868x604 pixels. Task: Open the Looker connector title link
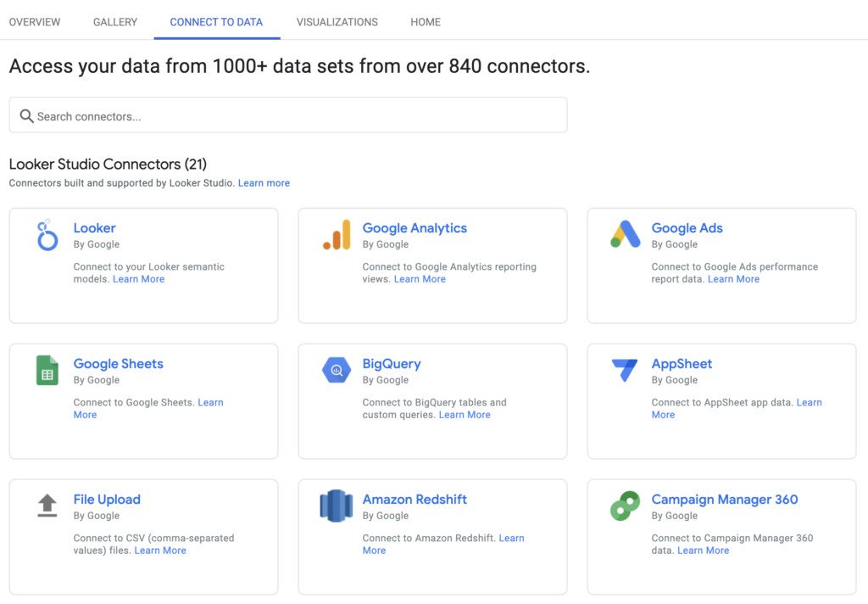[x=95, y=227]
